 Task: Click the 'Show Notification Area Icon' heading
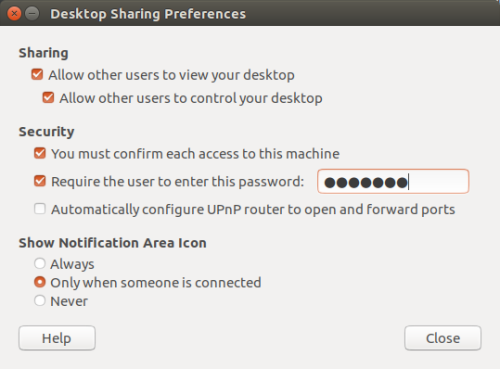[113, 243]
